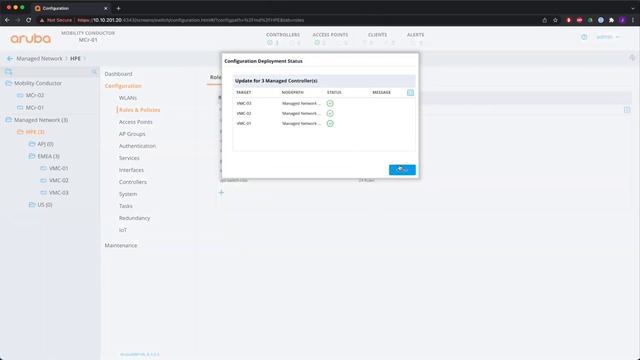640x360 pixels.
Task: Select MCr-01 in the node tree
Action: (35, 108)
